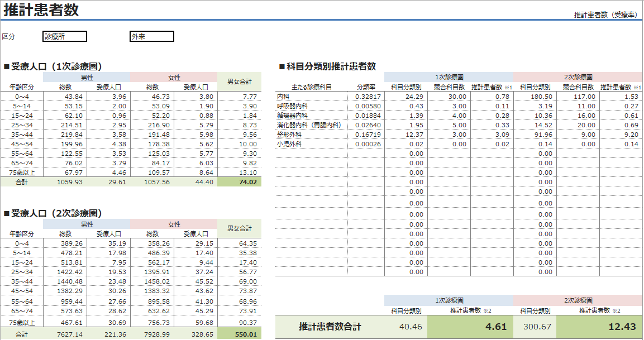Select the 221.36 male 受療人口 total
The height and width of the screenshot is (340, 644).
point(108,334)
